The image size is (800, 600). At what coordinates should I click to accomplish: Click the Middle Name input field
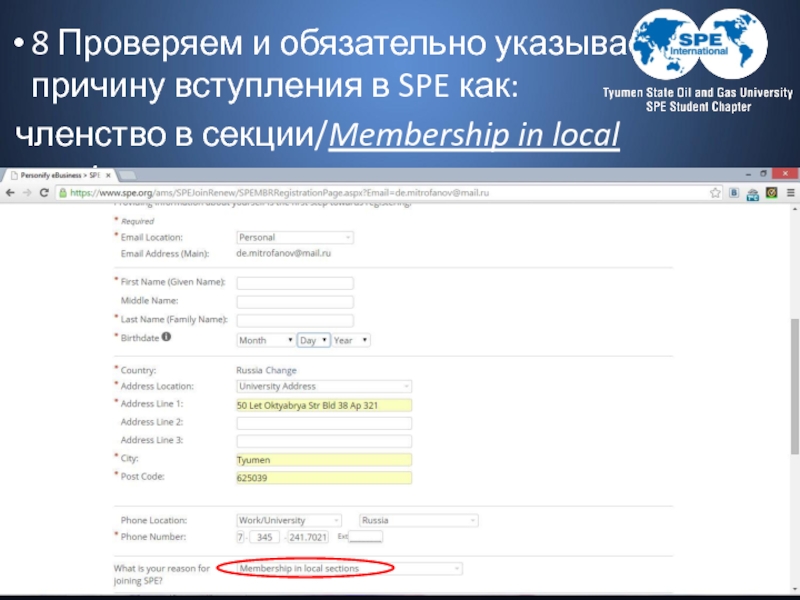(x=295, y=302)
